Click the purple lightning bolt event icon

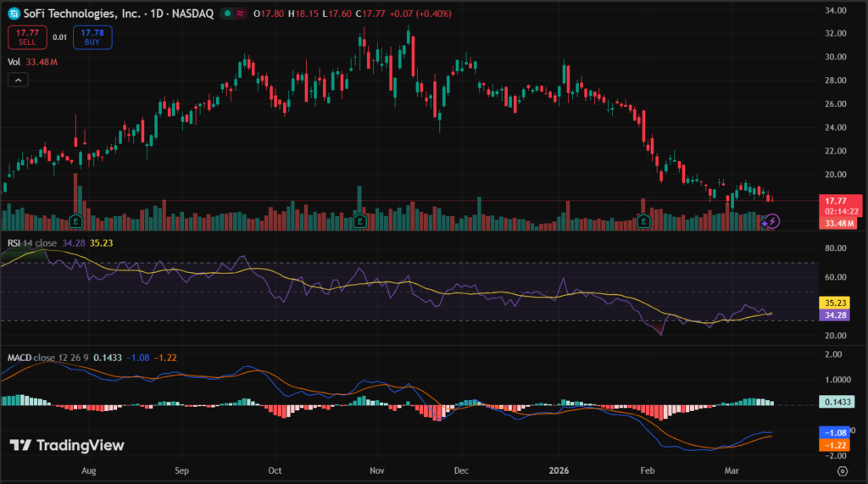point(772,221)
